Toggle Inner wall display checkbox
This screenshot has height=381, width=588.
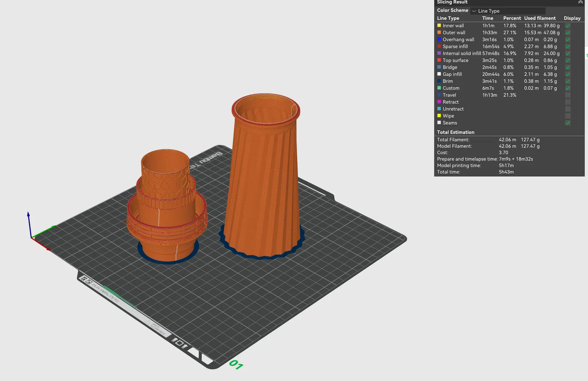pyautogui.click(x=568, y=26)
